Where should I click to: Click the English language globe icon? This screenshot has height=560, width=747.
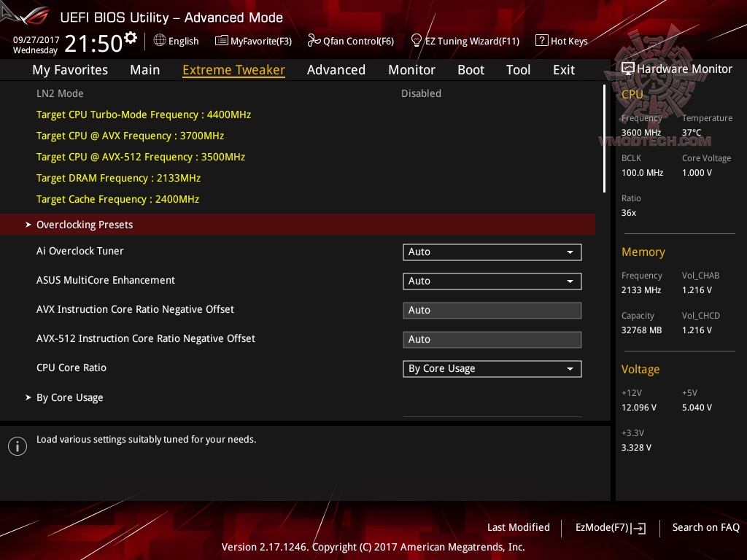coord(159,41)
